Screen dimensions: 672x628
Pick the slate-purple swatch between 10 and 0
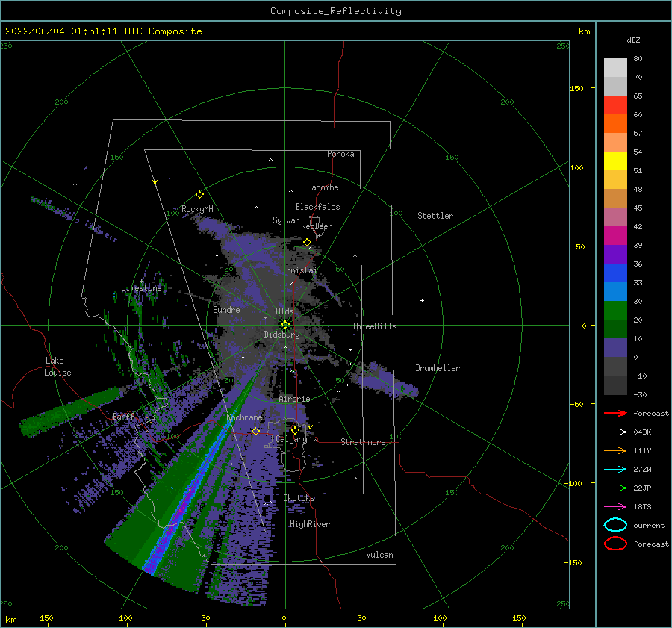tap(615, 348)
